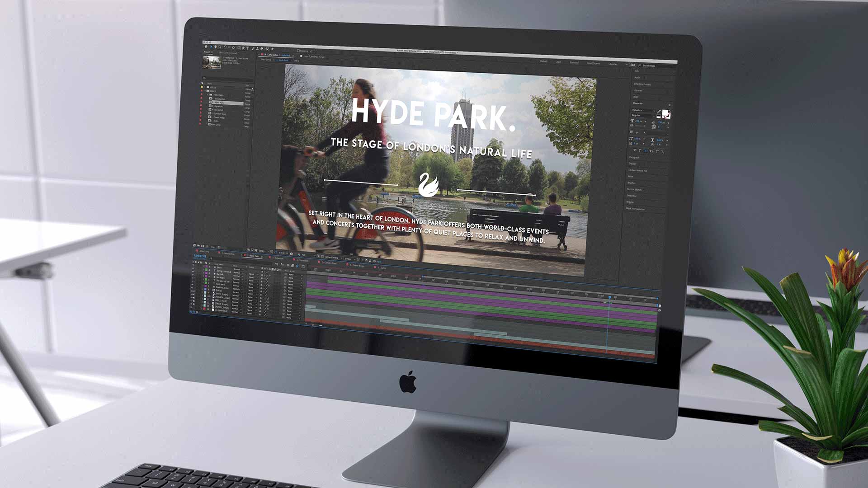Toggle the All Caps text style button
The width and height of the screenshot is (868, 488).
pos(646,150)
